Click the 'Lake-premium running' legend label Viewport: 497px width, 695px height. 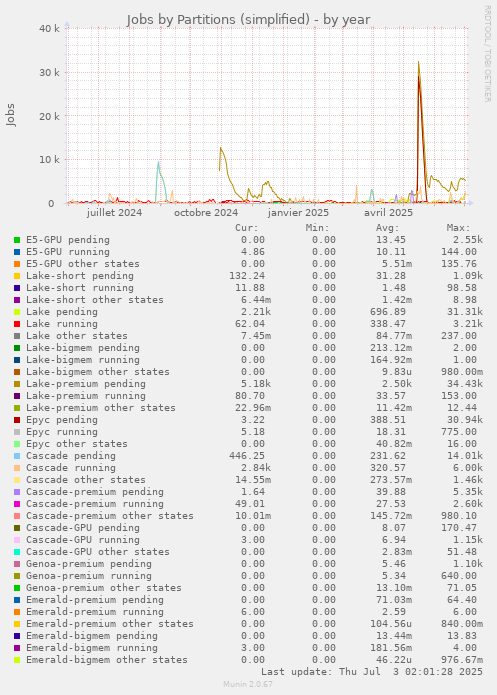[86, 396]
